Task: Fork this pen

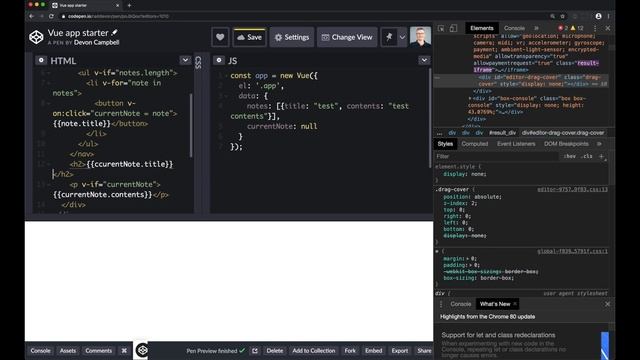Action: (x=350, y=351)
